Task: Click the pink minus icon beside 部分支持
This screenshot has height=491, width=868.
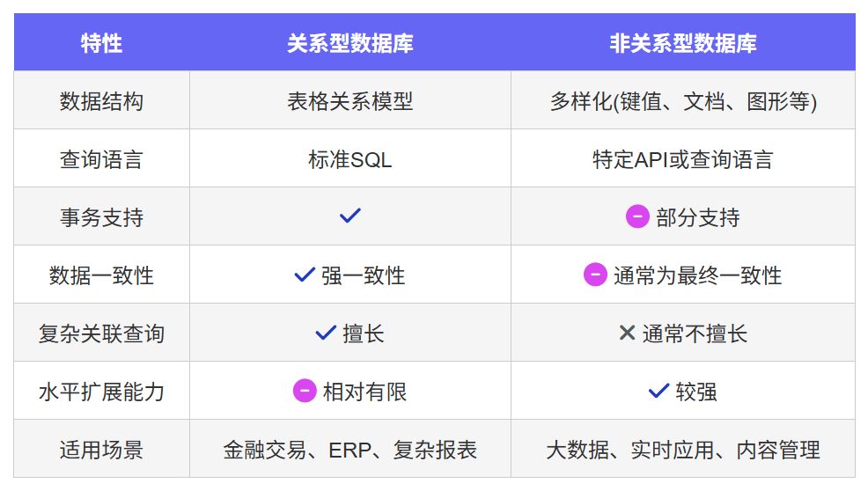Action: coord(637,216)
